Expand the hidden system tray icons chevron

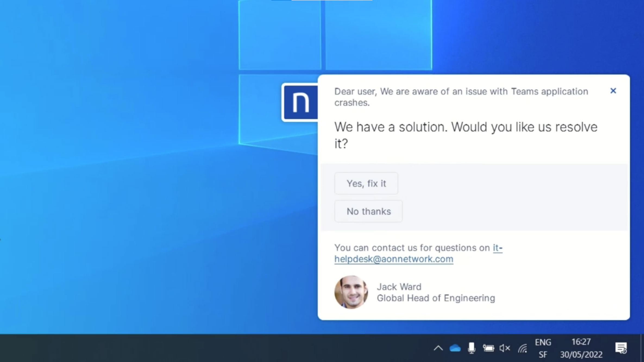[438, 348]
